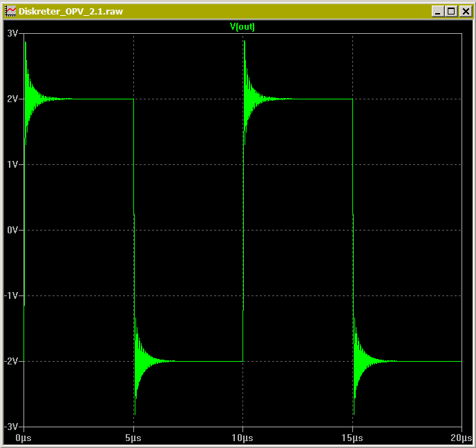The width and height of the screenshot is (476, 448).
Task: Click the 3V vertical axis label
Action: [x=12, y=33]
